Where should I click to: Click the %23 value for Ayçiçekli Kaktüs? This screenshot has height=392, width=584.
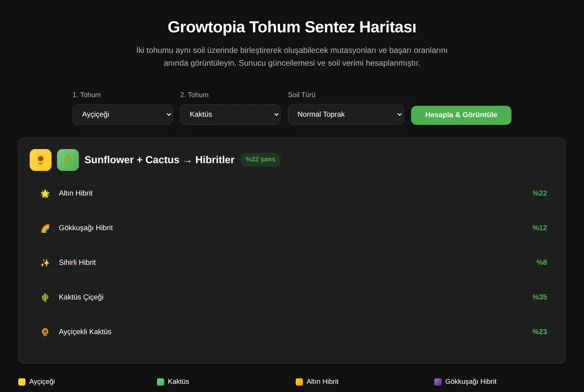coord(540,332)
